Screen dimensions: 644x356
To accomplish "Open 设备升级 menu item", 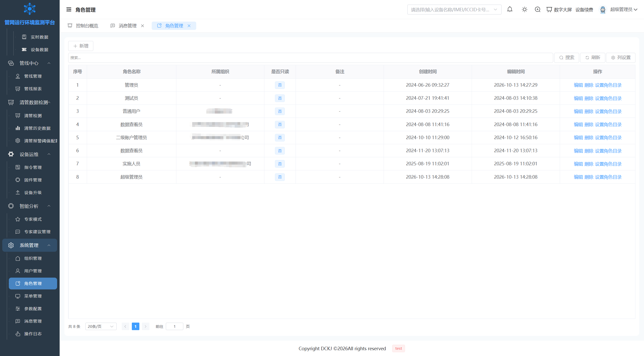I will tap(33, 192).
